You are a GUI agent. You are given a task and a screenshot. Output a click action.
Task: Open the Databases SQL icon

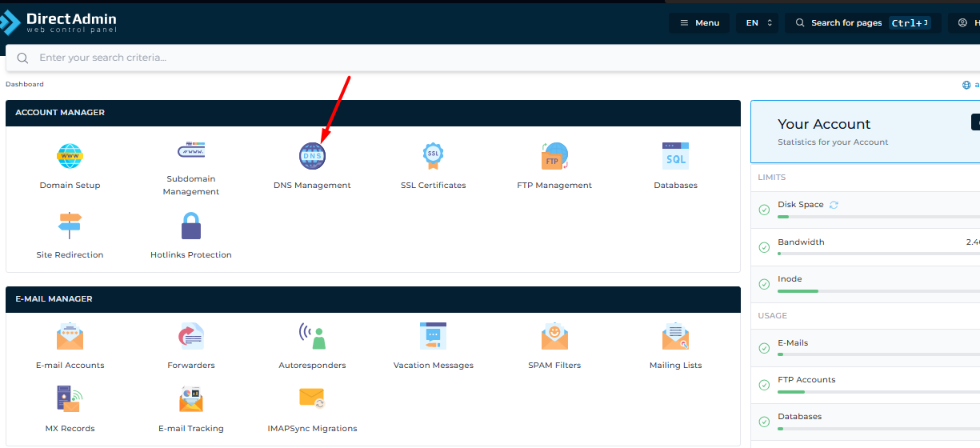click(x=675, y=155)
